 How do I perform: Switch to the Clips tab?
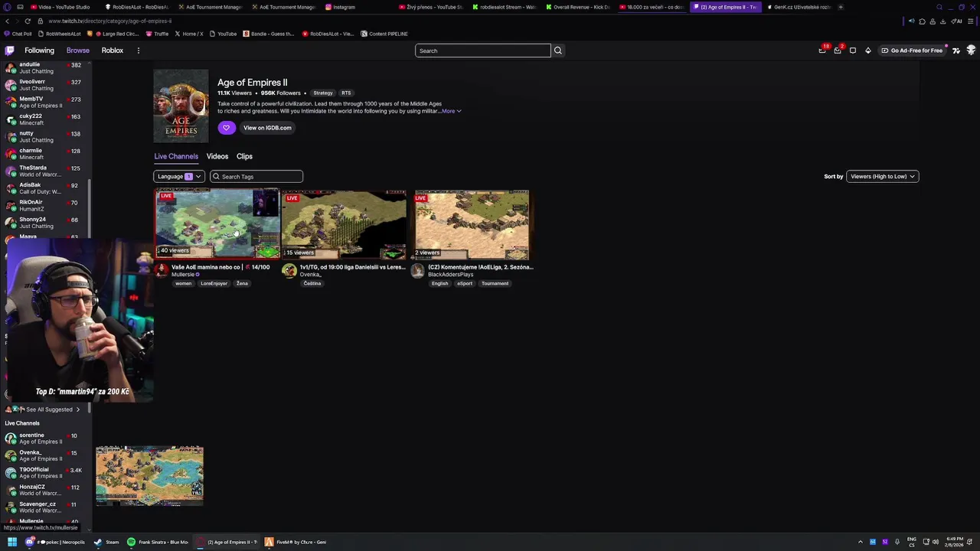(x=244, y=156)
